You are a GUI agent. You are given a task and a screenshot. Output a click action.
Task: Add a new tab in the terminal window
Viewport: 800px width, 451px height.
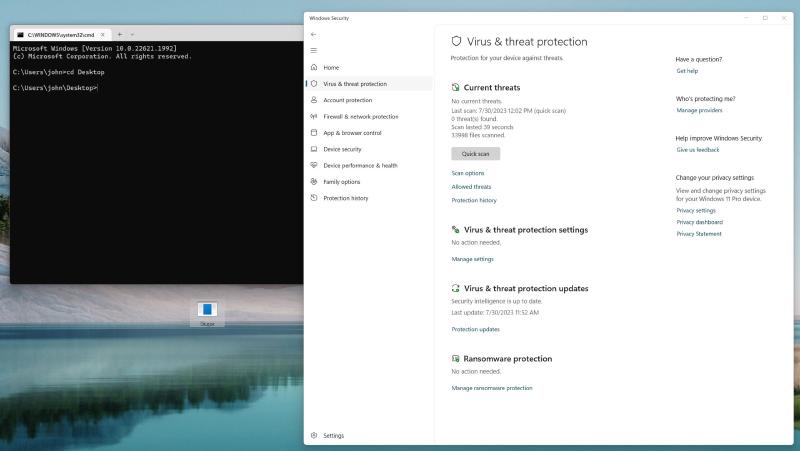click(x=120, y=35)
